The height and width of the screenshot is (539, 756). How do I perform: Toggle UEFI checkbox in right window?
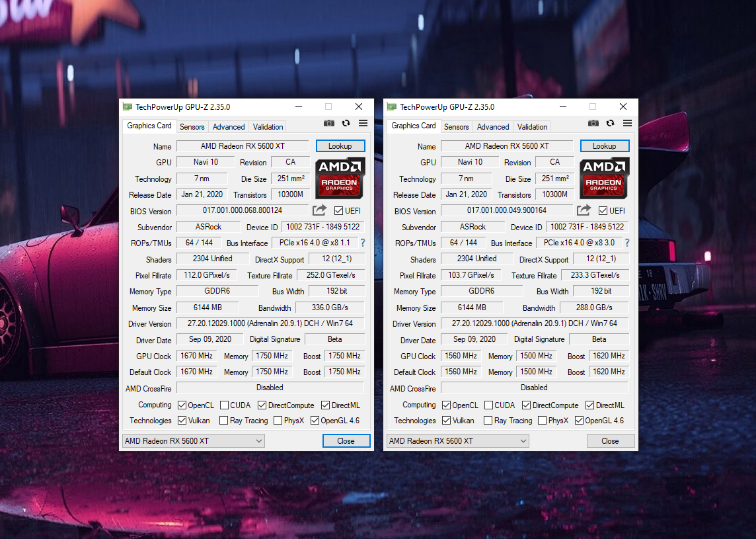click(603, 211)
